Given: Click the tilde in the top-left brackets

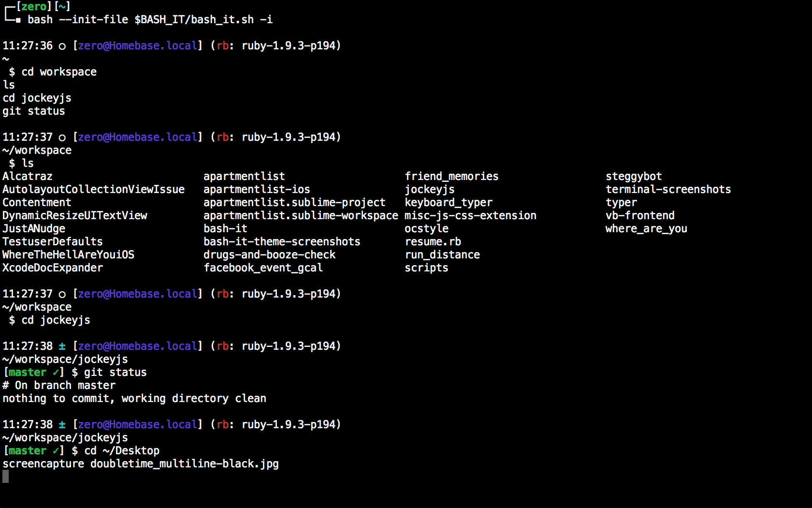Looking at the screenshot, I should tap(62, 6).
